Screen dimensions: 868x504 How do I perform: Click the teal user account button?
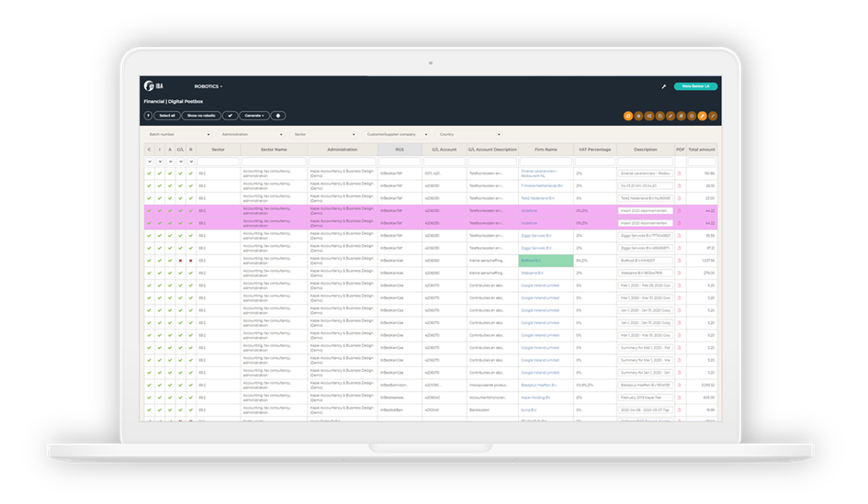(x=695, y=86)
